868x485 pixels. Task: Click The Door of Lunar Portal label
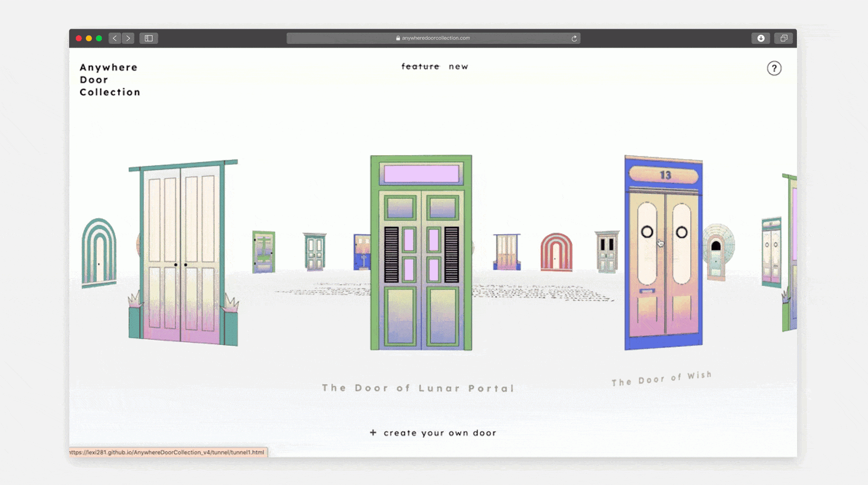(x=418, y=388)
